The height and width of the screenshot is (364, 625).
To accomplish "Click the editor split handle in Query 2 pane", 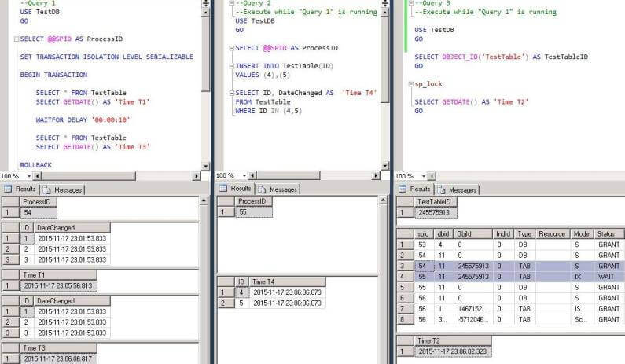I will click(384, 4).
